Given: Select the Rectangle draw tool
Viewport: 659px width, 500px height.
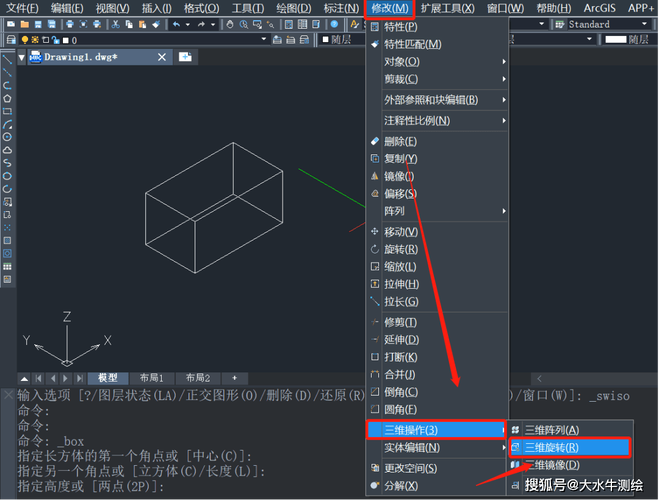Looking at the screenshot, I should tap(7, 111).
